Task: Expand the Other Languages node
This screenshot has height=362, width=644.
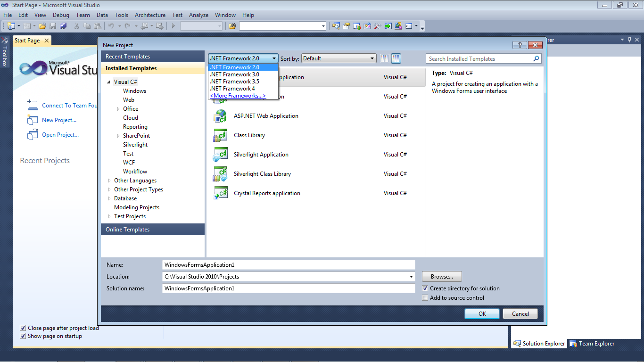Action: point(109,181)
